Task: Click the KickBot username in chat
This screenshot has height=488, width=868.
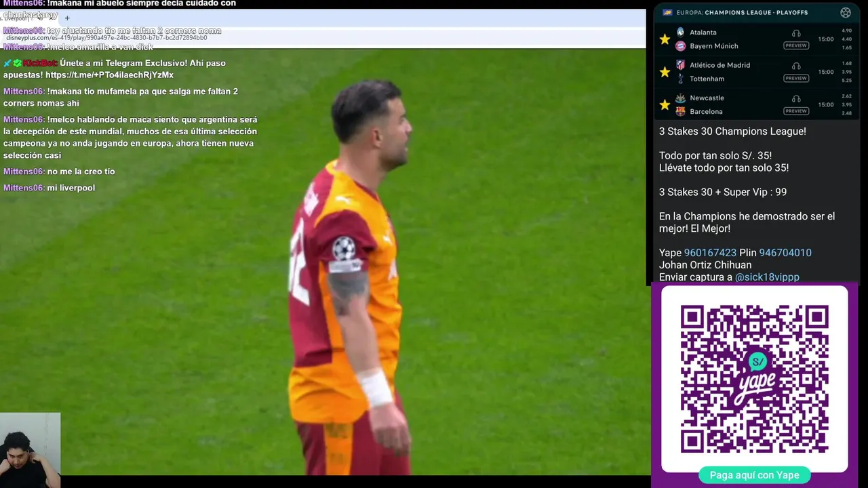Action: pos(40,63)
